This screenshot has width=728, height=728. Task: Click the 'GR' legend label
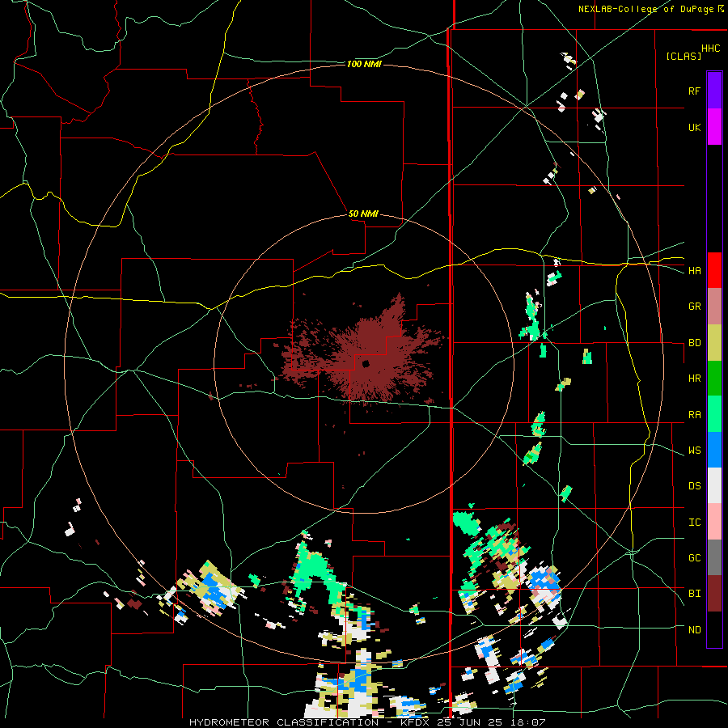tap(694, 307)
